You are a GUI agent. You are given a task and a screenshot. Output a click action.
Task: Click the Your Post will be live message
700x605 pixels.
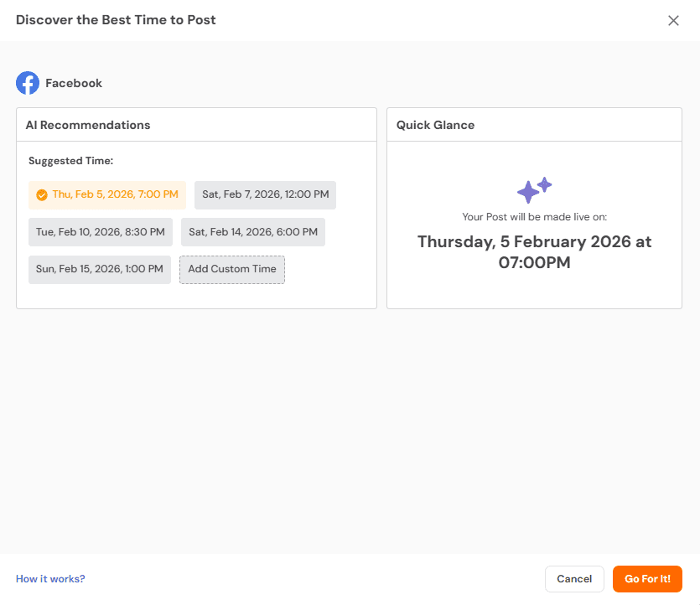(x=533, y=215)
